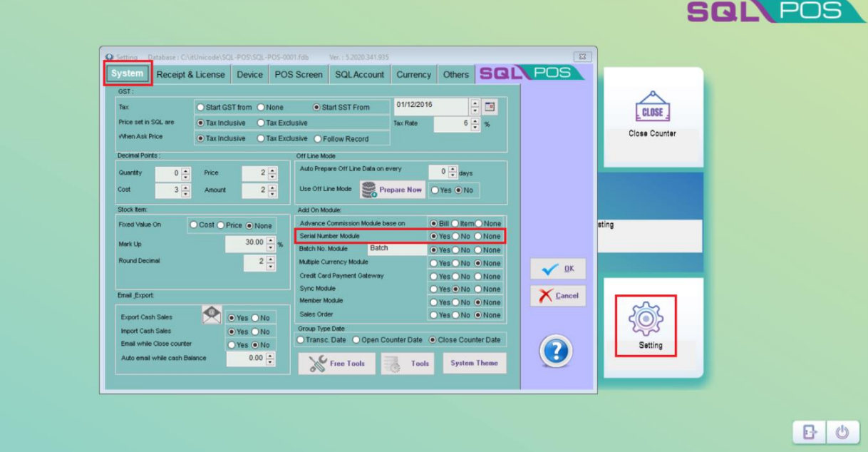868x452 pixels.
Task: Select Transc. Date group type option
Action: click(301, 340)
